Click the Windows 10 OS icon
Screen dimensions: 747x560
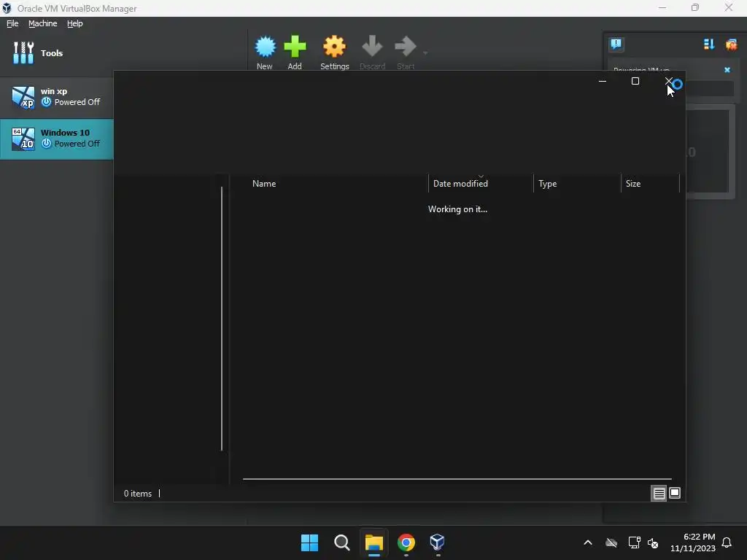pos(23,139)
